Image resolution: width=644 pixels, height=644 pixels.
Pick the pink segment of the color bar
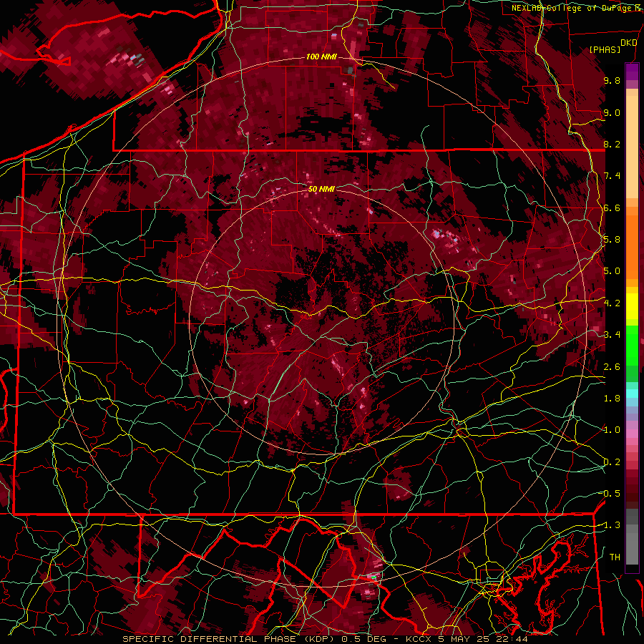632,434
